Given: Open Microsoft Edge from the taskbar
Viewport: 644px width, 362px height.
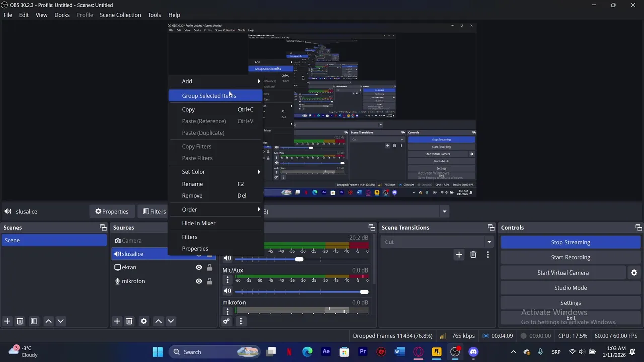Looking at the screenshot, I should coord(307,352).
